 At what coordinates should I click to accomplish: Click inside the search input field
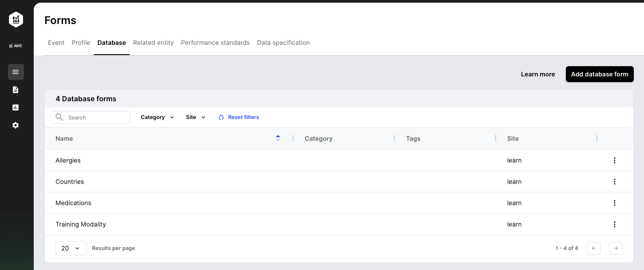click(93, 117)
